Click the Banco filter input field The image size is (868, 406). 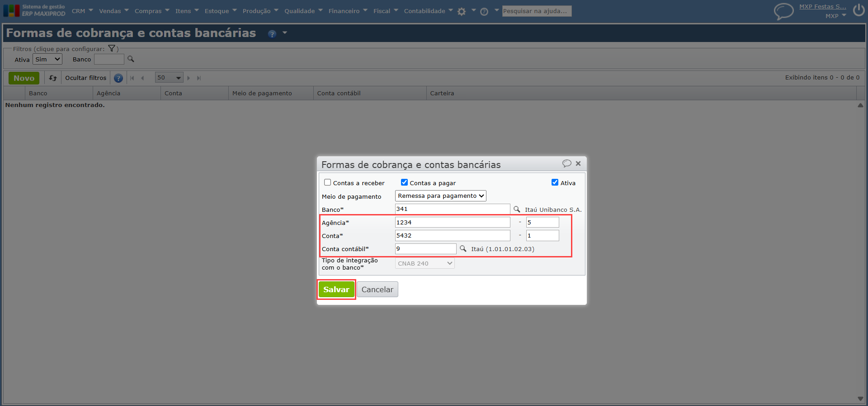pos(109,59)
